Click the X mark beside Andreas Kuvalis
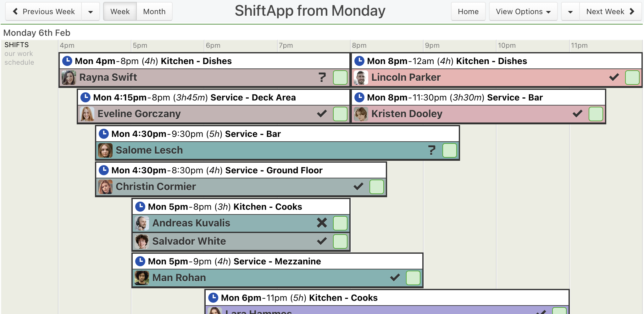Screen dimensions: 644x314 pyautogui.click(x=322, y=223)
